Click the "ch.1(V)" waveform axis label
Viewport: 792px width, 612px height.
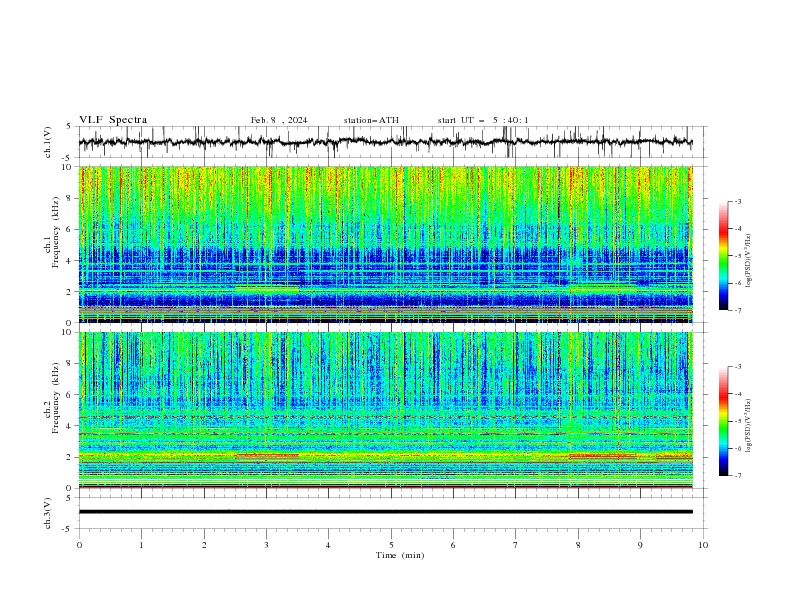[x=48, y=142]
